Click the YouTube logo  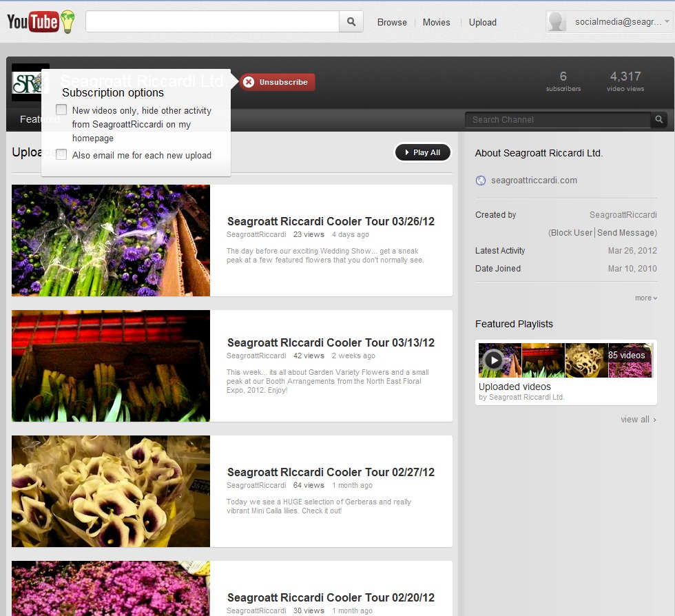(x=41, y=21)
